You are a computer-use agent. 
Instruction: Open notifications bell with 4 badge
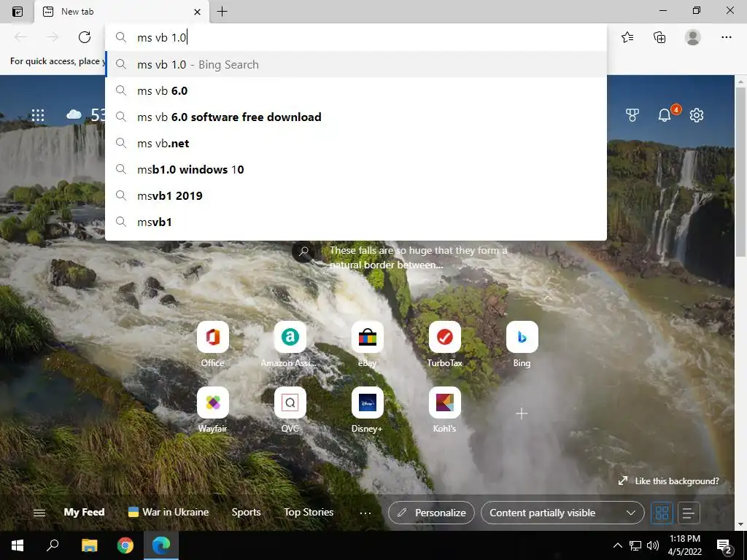665,114
